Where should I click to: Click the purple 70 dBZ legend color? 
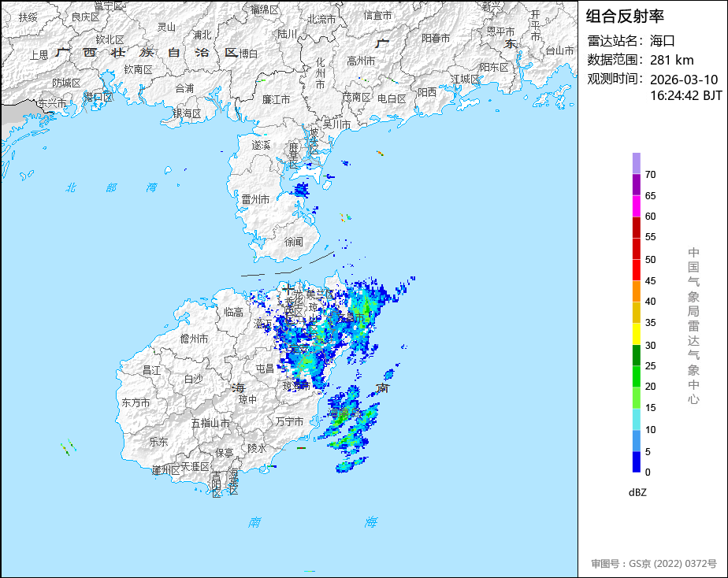pyautogui.click(x=636, y=164)
